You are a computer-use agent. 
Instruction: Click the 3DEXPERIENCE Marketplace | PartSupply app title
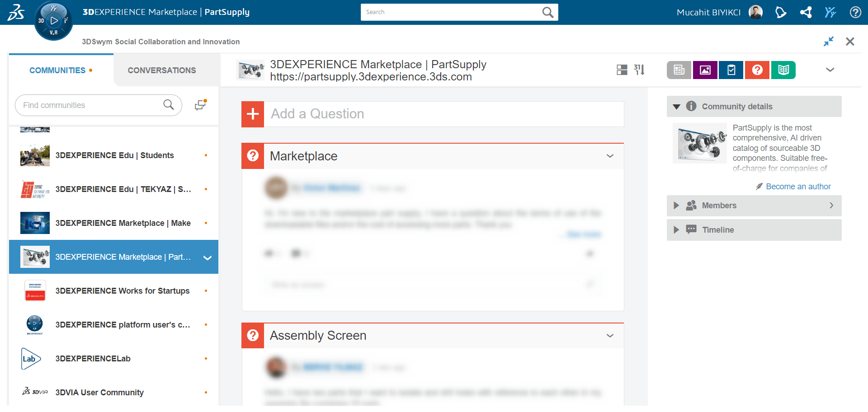pyautogui.click(x=166, y=12)
